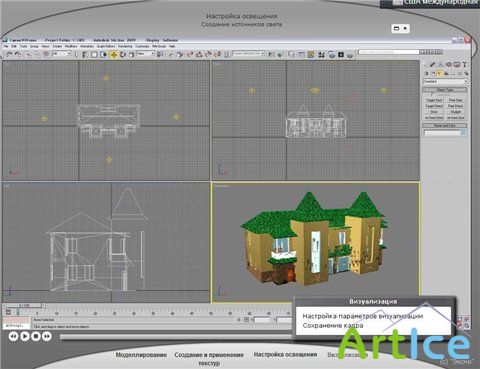The height and width of the screenshot is (369, 480).
Task: Open the Standard light type dropdown
Action: click(x=446, y=82)
